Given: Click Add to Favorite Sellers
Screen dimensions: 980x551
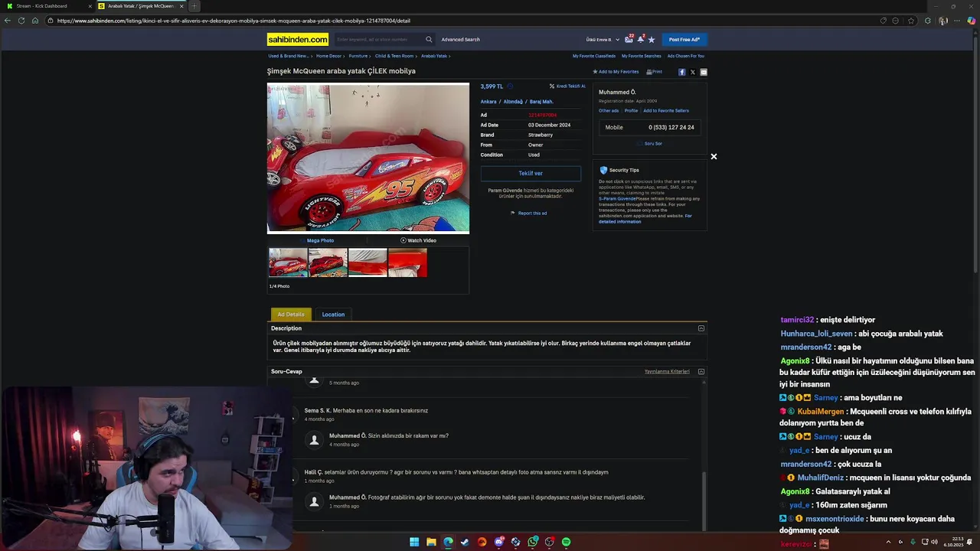Looking at the screenshot, I should 666,111.
